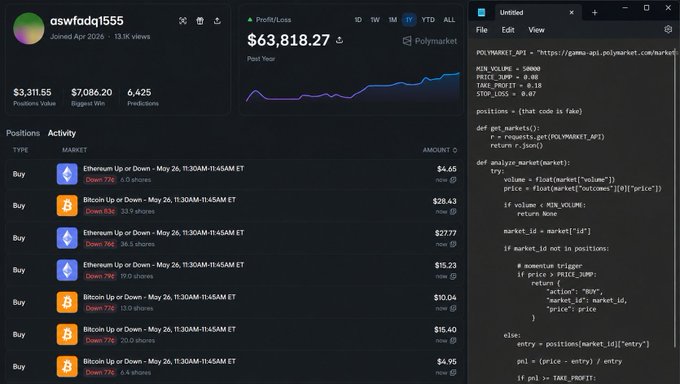Open Bitcoin Up or Down market, 20.0 shares

tap(160, 329)
